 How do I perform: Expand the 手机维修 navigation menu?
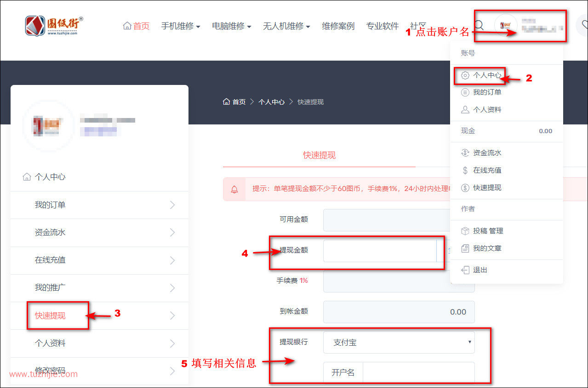(x=180, y=26)
